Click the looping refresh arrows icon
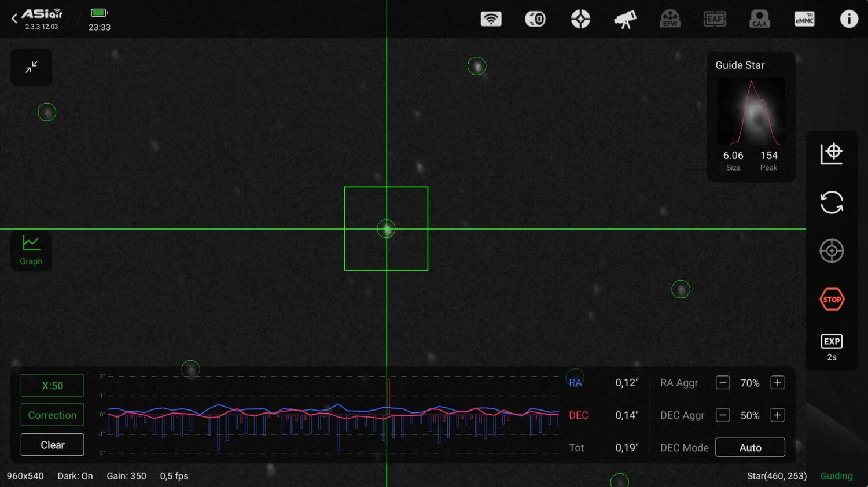Viewport: 868px width, 487px height. click(x=832, y=202)
